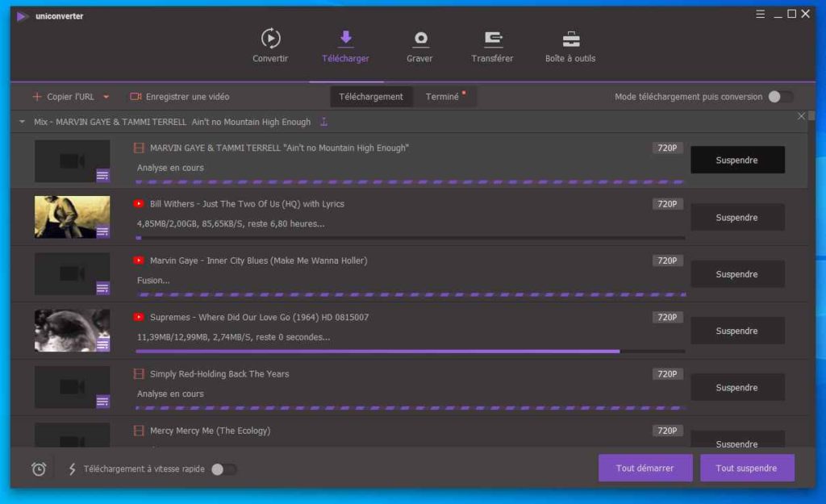Click the plus icon of Copier l'URL
Image resolution: width=826 pixels, height=504 pixels.
click(x=37, y=97)
